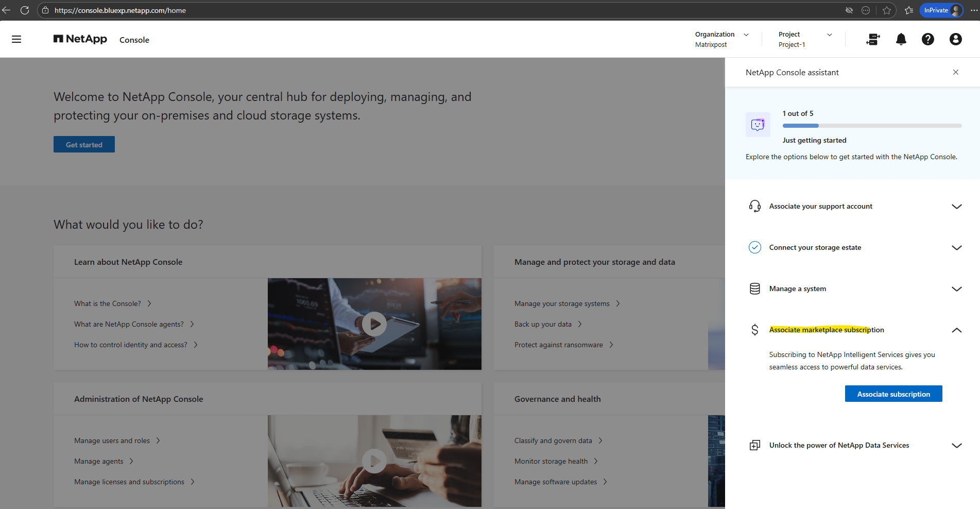This screenshot has height=509, width=980.
Task: Open Monitor storage health link
Action: point(556,461)
